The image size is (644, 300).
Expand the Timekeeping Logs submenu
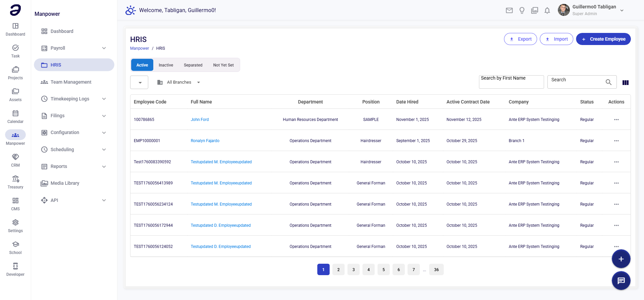[x=104, y=99]
